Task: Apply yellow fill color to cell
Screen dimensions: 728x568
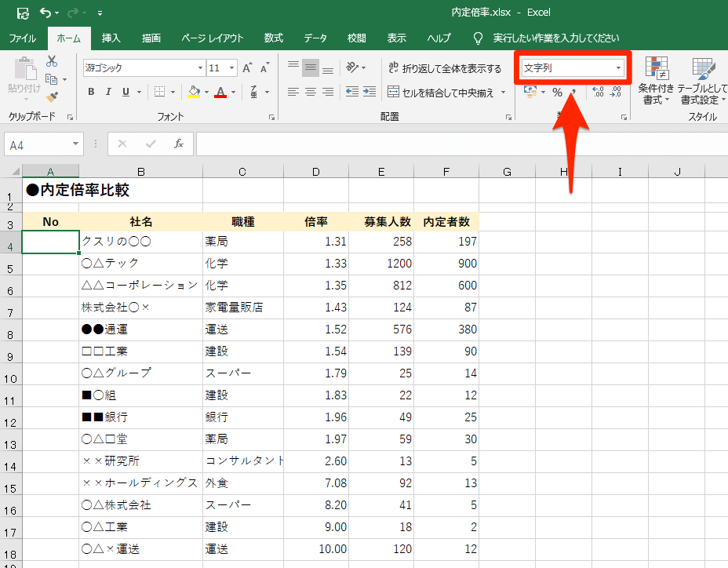Action: pyautogui.click(x=194, y=92)
